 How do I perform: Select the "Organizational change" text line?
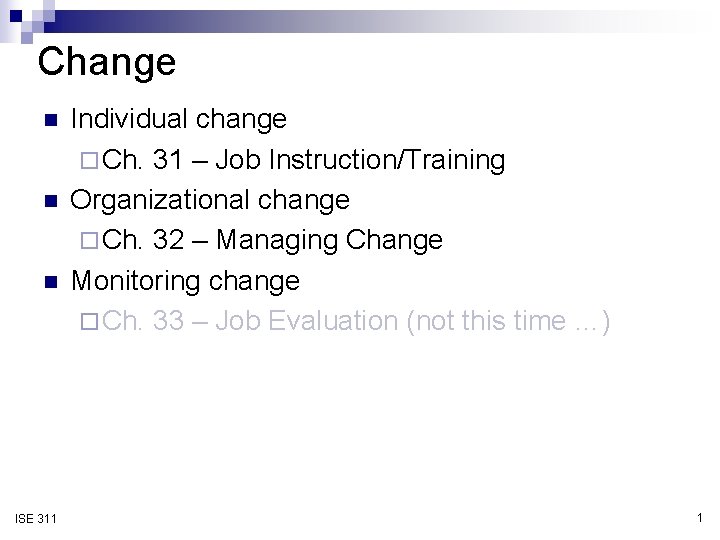coord(210,200)
